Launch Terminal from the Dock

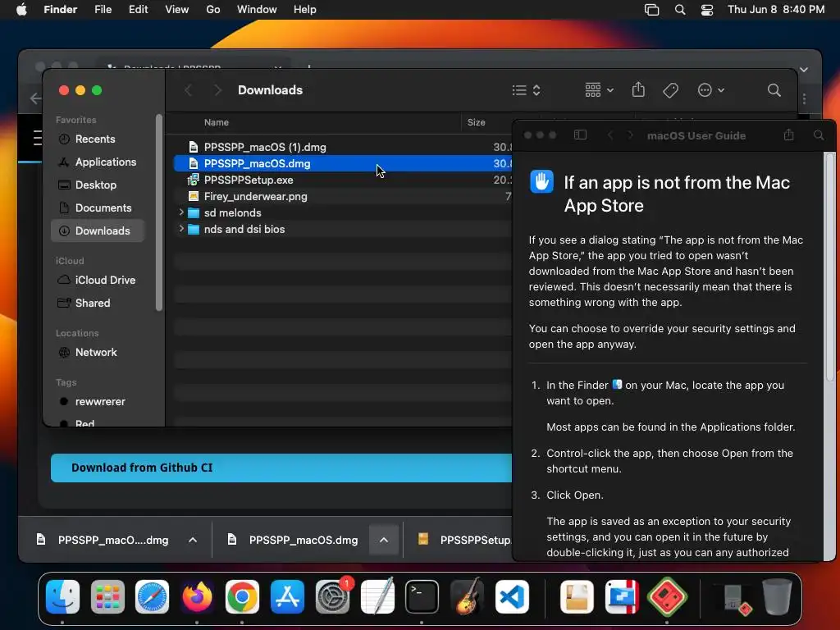[x=422, y=596]
